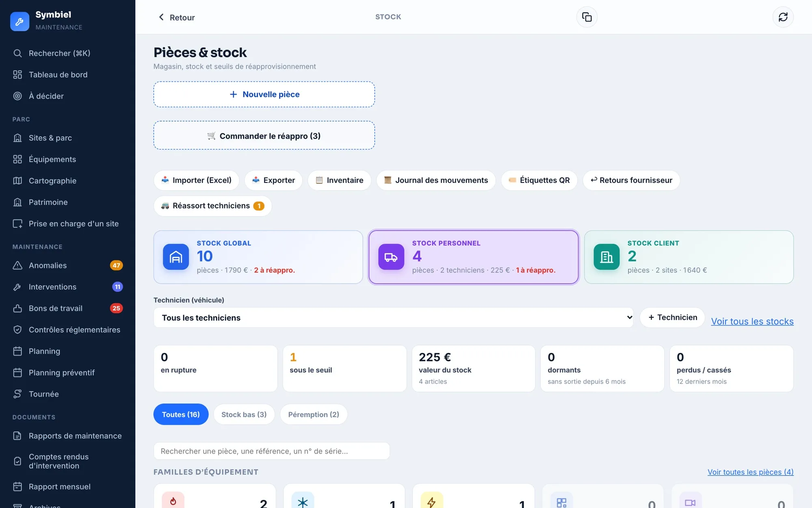Open Journal des mouvements
This screenshot has width=812, height=508.
click(x=436, y=180)
